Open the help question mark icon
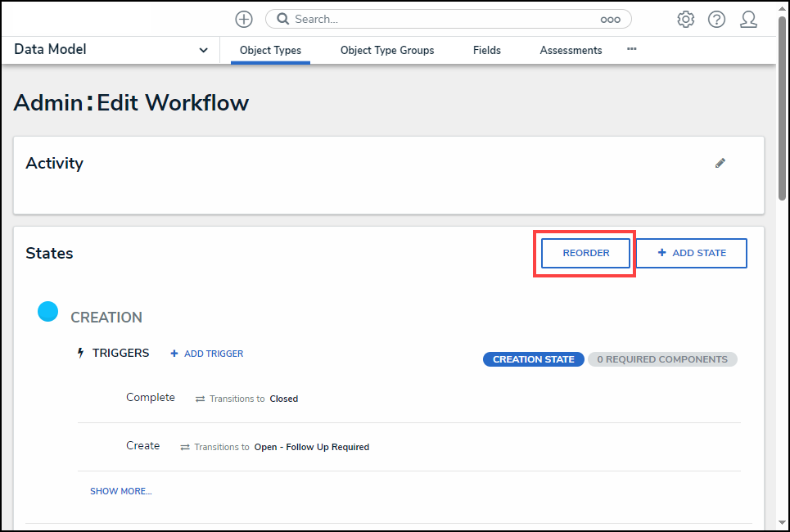 pyautogui.click(x=716, y=19)
